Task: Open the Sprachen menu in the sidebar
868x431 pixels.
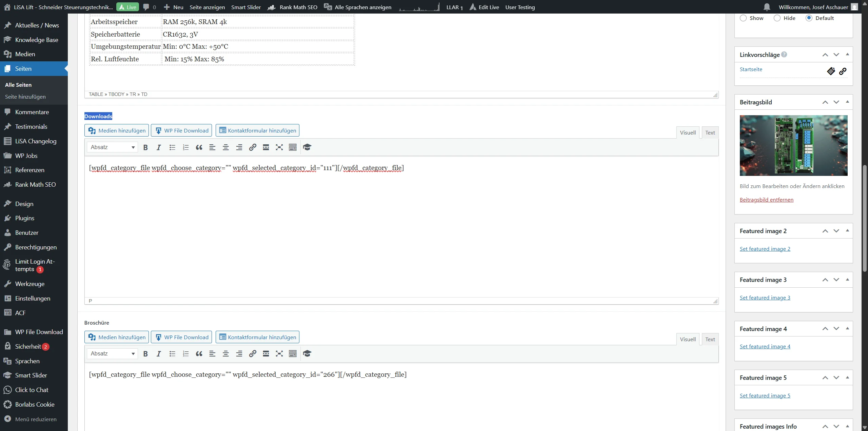Action: (x=27, y=361)
